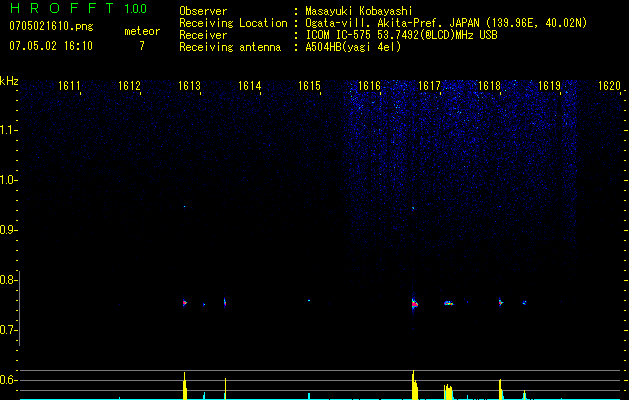
Task: Click frequency axis label 0.7
Action: tap(8, 330)
